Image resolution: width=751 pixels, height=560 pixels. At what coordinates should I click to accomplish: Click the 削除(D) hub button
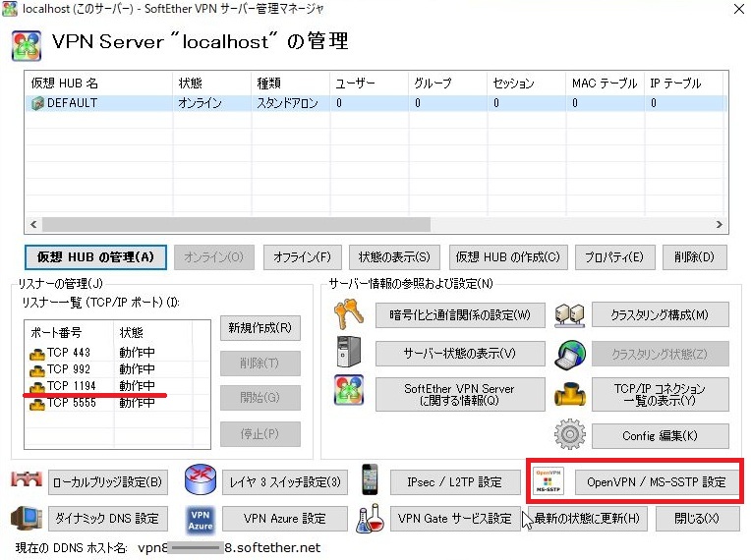click(x=695, y=257)
